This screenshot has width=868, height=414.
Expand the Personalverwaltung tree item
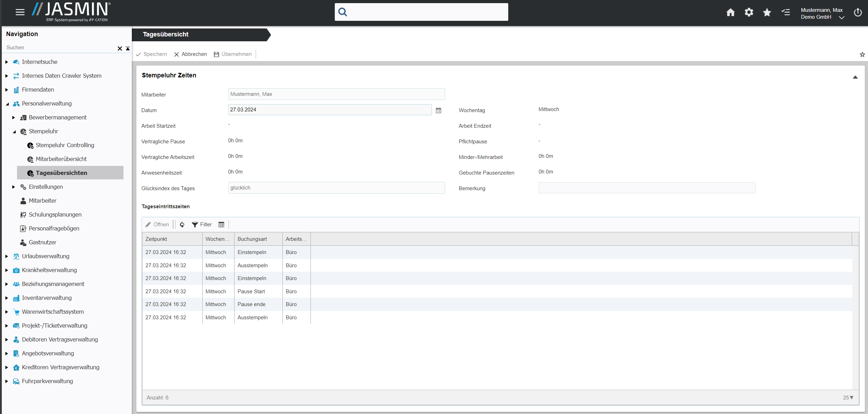[x=8, y=103]
